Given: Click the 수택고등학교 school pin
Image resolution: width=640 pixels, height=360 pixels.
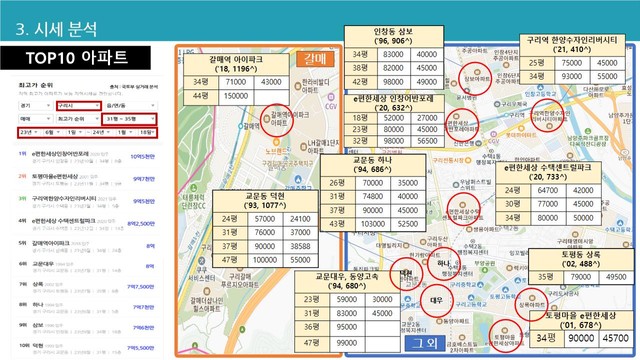Looking at the screenshot, I should 620,224.
